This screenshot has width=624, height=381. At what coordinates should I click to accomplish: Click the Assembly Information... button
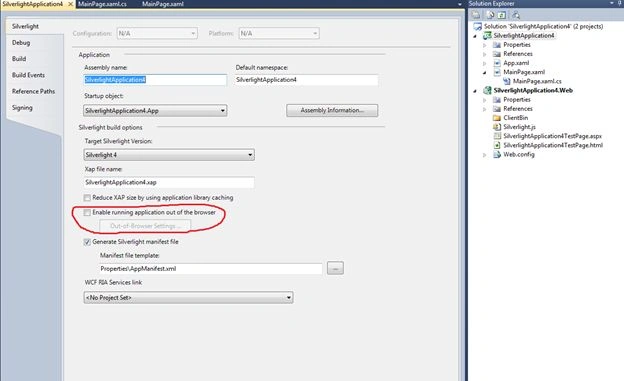(332, 110)
